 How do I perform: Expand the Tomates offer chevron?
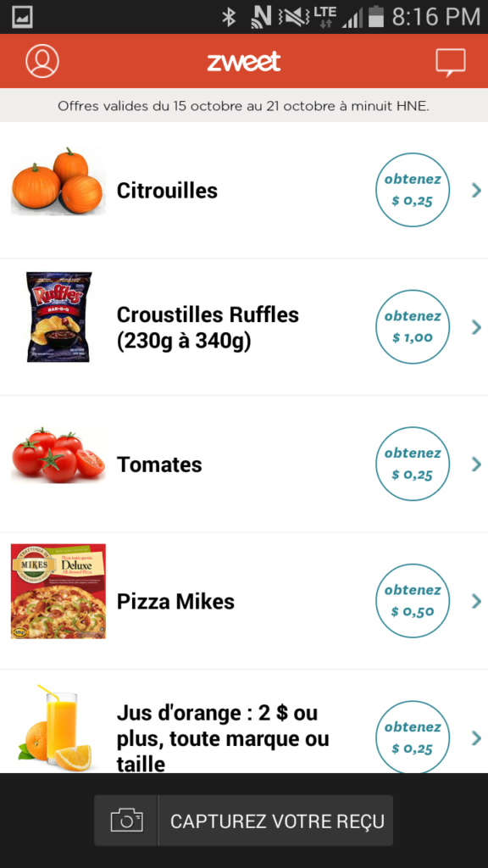476,464
